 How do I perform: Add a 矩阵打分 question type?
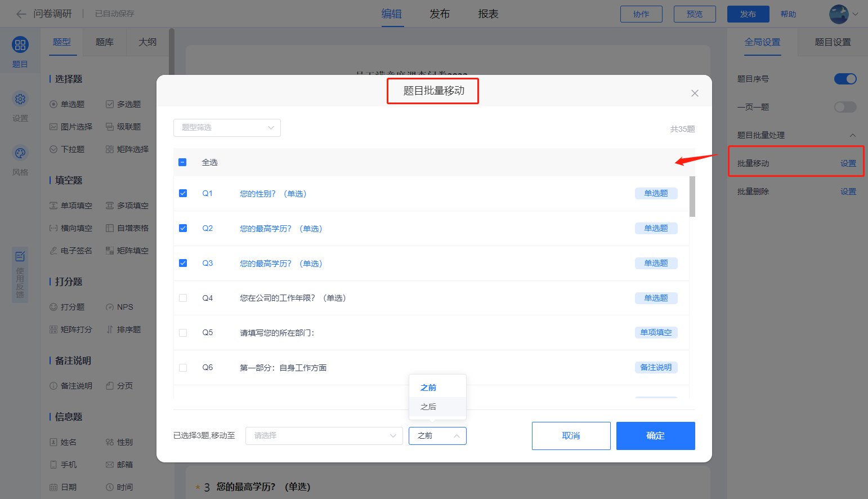pos(71,329)
